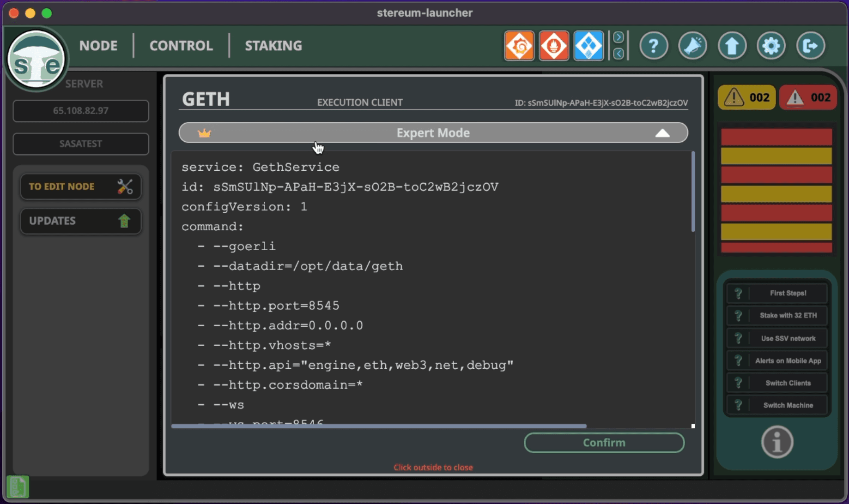Click the line '--http.vhosts=*'
The height and width of the screenshot is (504, 849).
tap(264, 345)
